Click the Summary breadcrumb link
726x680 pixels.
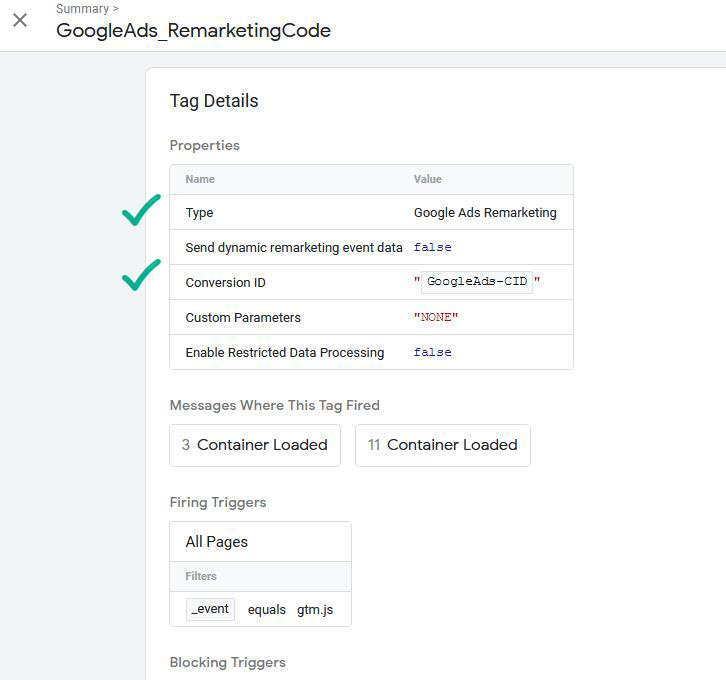click(x=82, y=9)
